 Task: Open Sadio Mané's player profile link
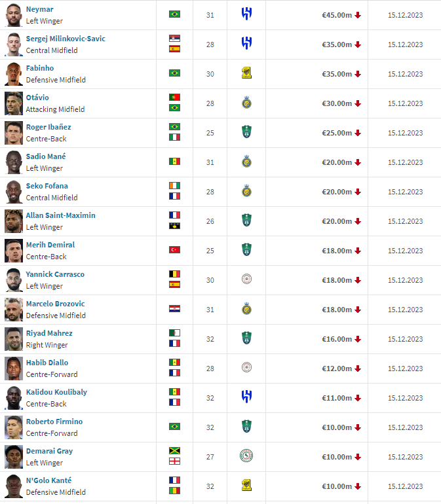click(46, 156)
